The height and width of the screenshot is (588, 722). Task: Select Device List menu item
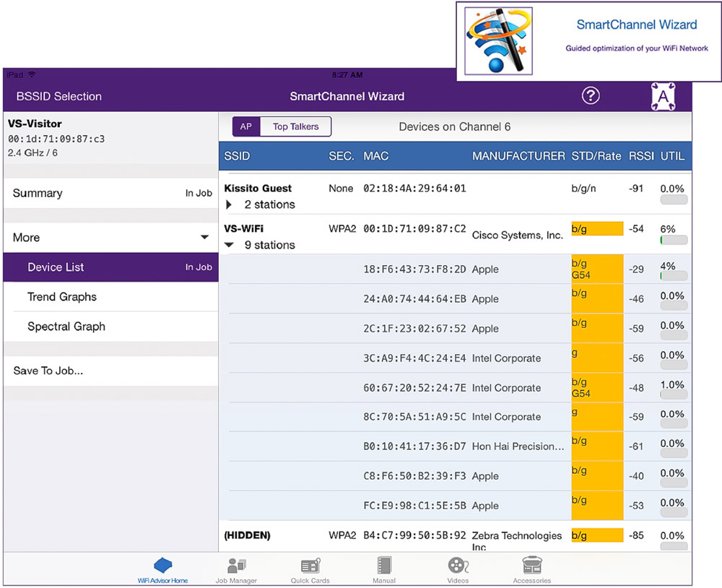pyautogui.click(x=111, y=267)
